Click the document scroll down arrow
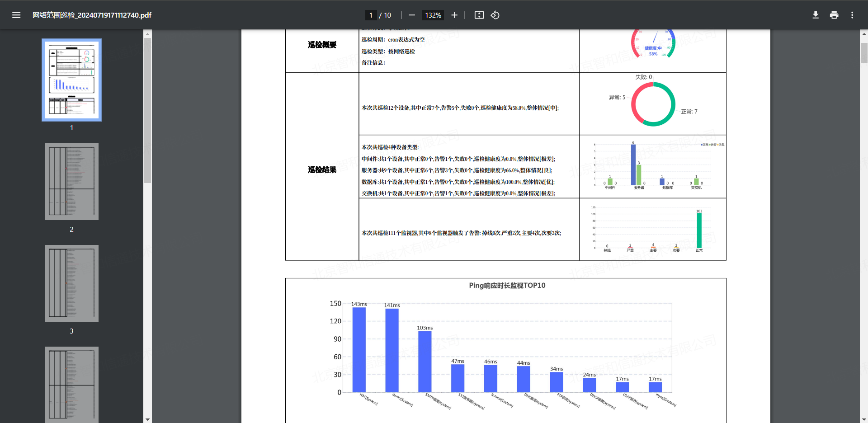The image size is (868, 423). 864,419
